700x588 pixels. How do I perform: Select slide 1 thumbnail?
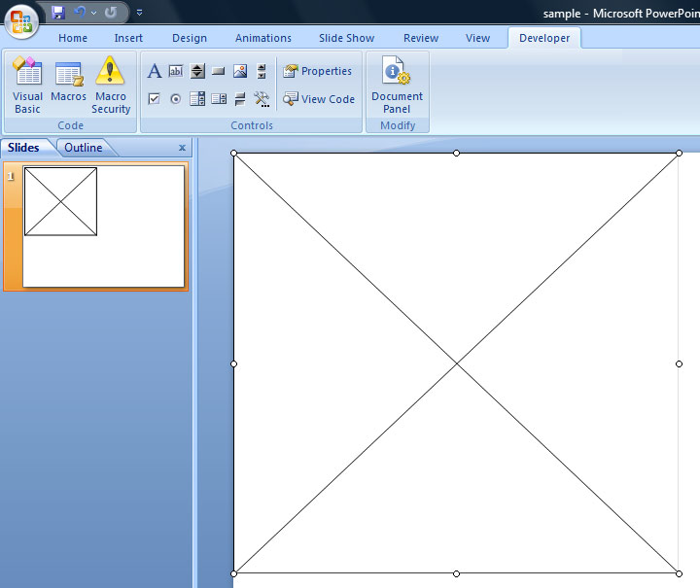[104, 226]
